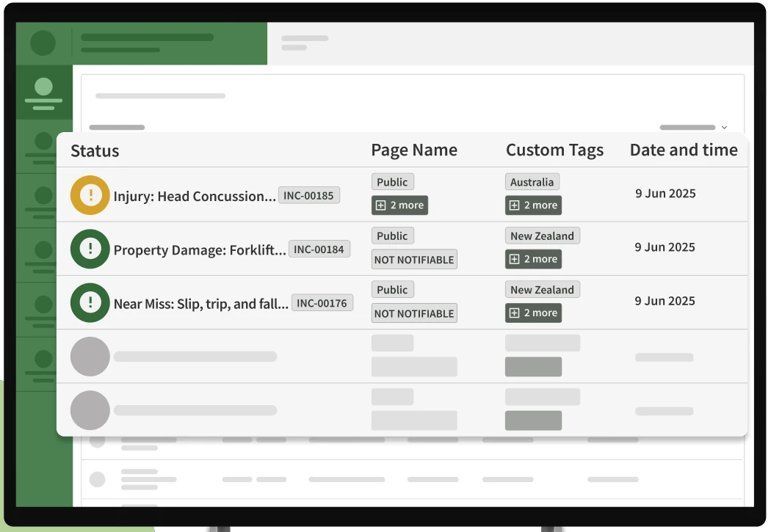Image resolution: width=771 pixels, height=532 pixels.
Task: Click the Public tag in INC-00185 row
Action: 392,182
